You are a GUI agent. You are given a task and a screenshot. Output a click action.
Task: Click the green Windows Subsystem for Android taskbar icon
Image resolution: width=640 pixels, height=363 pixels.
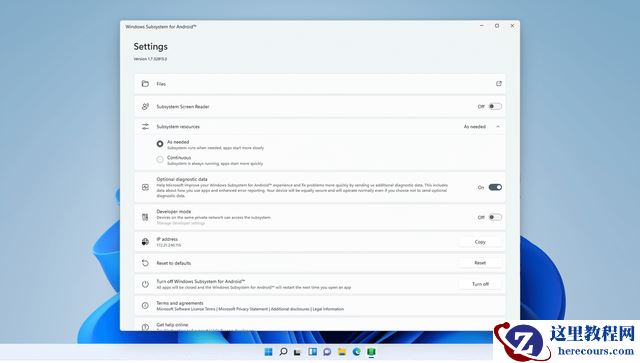click(371, 352)
